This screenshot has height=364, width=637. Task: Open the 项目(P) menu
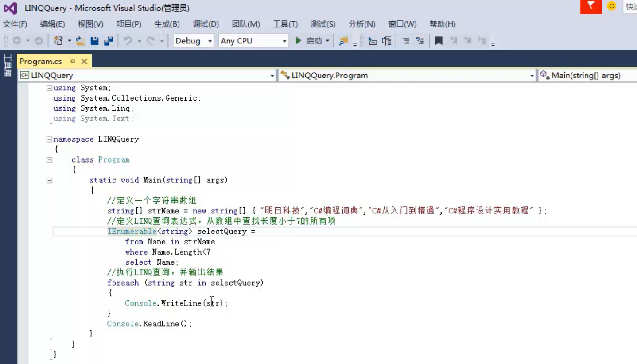click(129, 24)
